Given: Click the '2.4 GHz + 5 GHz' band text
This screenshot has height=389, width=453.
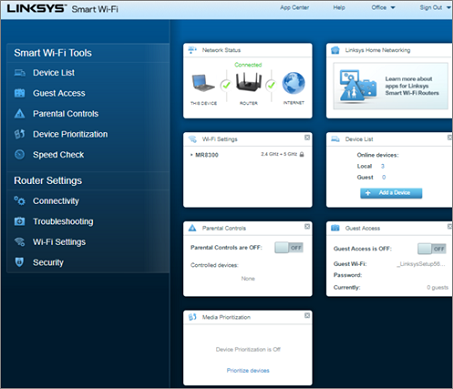Looking at the screenshot, I should tap(279, 154).
